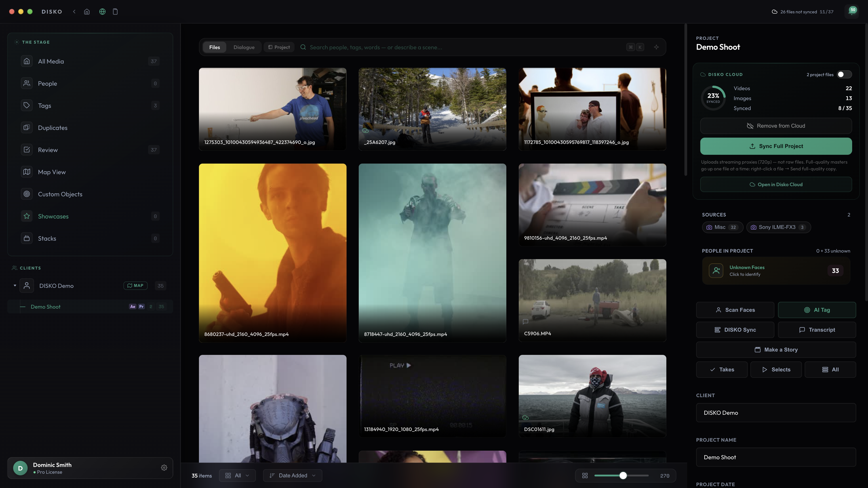The height and width of the screenshot is (488, 868).
Task: Select Showcases in the sidebar
Action: click(x=90, y=216)
